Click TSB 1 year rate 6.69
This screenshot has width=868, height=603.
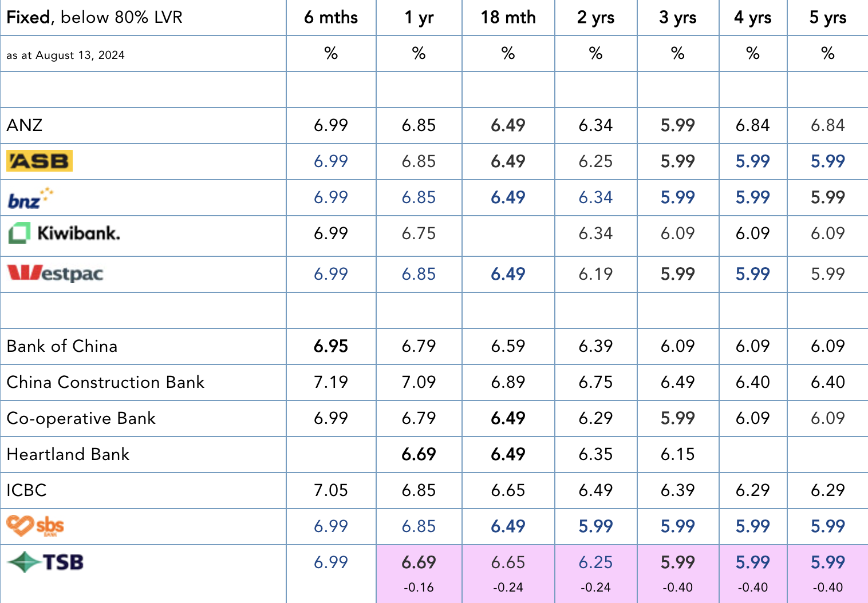[419, 562]
